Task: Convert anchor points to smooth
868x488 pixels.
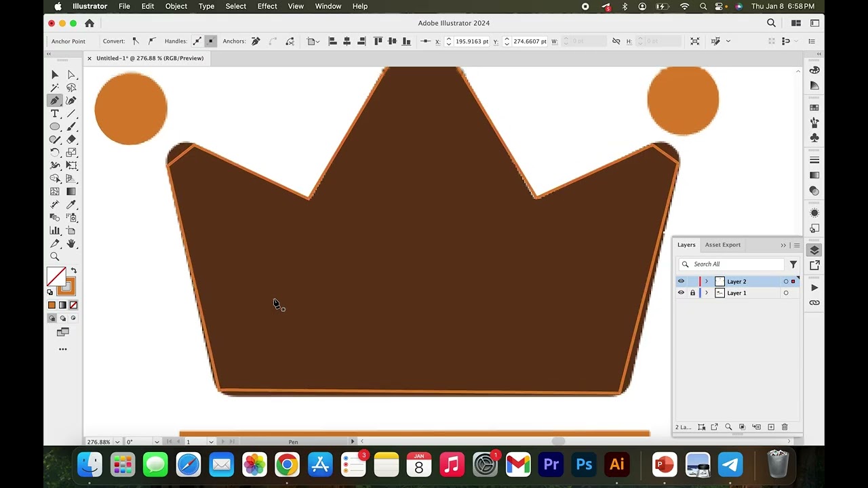Action: point(151,41)
